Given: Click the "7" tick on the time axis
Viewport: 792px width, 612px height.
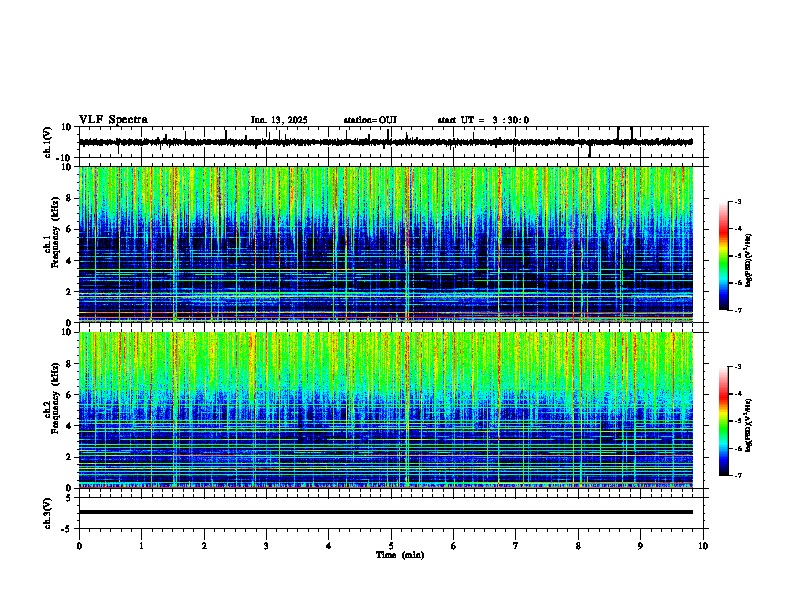Looking at the screenshot, I should tap(516, 546).
